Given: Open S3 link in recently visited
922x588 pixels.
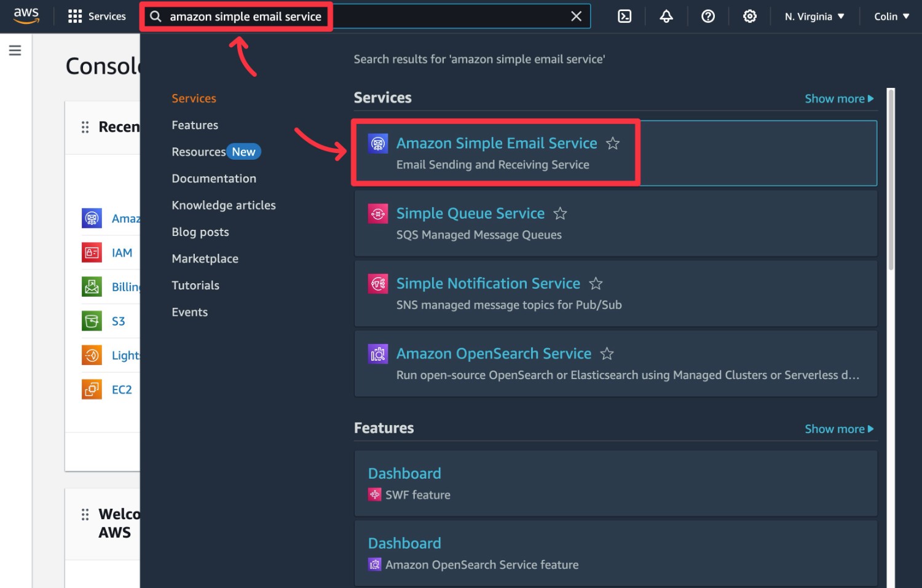Looking at the screenshot, I should click(118, 321).
